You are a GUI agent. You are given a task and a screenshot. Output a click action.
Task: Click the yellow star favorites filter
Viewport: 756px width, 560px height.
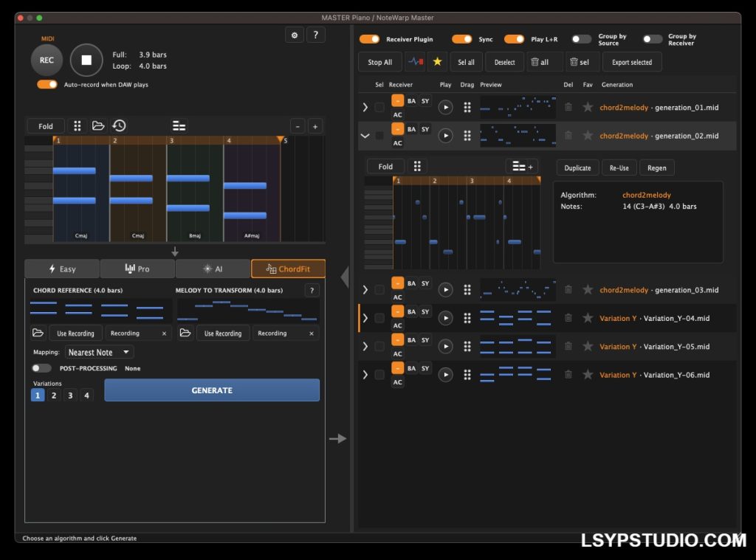437,62
